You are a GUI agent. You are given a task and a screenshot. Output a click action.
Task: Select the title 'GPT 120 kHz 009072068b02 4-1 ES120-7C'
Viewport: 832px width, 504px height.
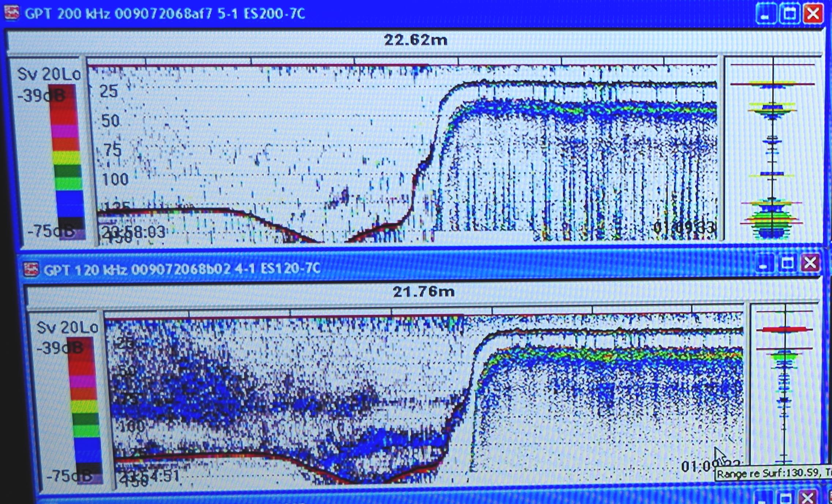pyautogui.click(x=182, y=269)
